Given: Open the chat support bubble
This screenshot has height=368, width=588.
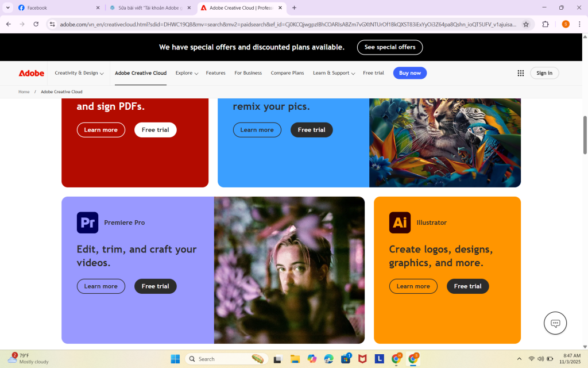Looking at the screenshot, I should pos(554,323).
